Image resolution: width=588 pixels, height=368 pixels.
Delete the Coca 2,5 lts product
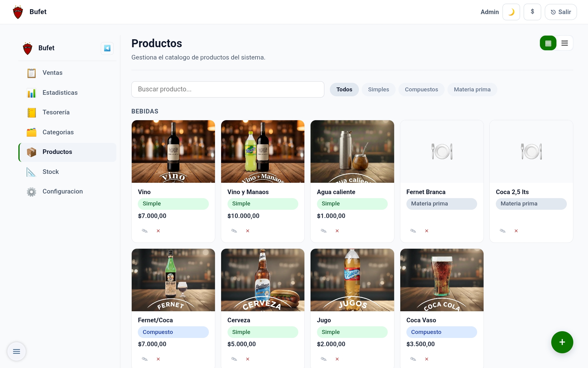point(516,231)
